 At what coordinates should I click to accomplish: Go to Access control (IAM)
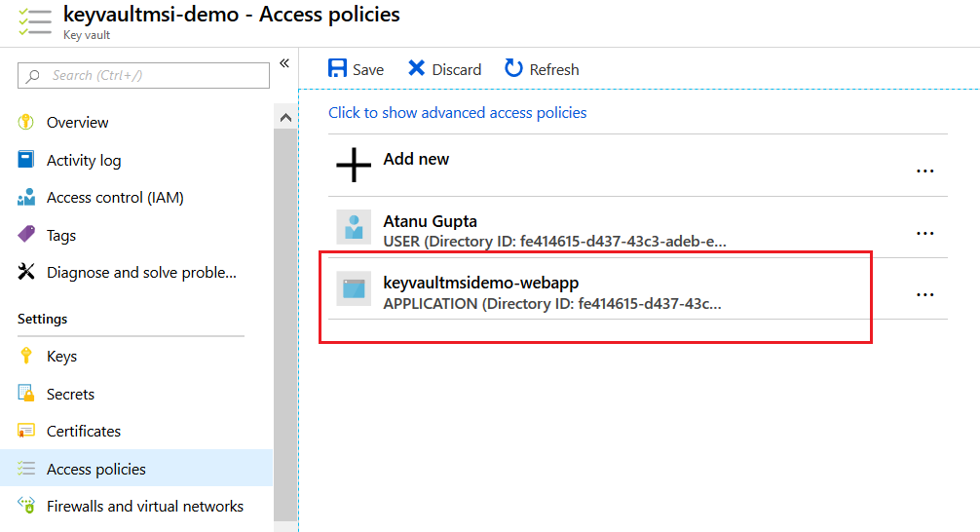coord(115,198)
